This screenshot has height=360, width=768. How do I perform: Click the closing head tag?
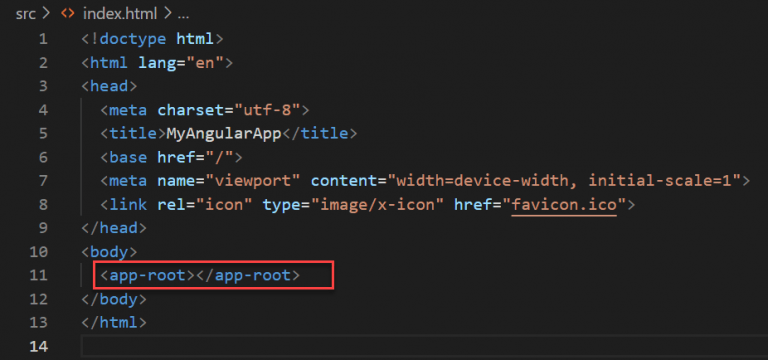(114, 228)
